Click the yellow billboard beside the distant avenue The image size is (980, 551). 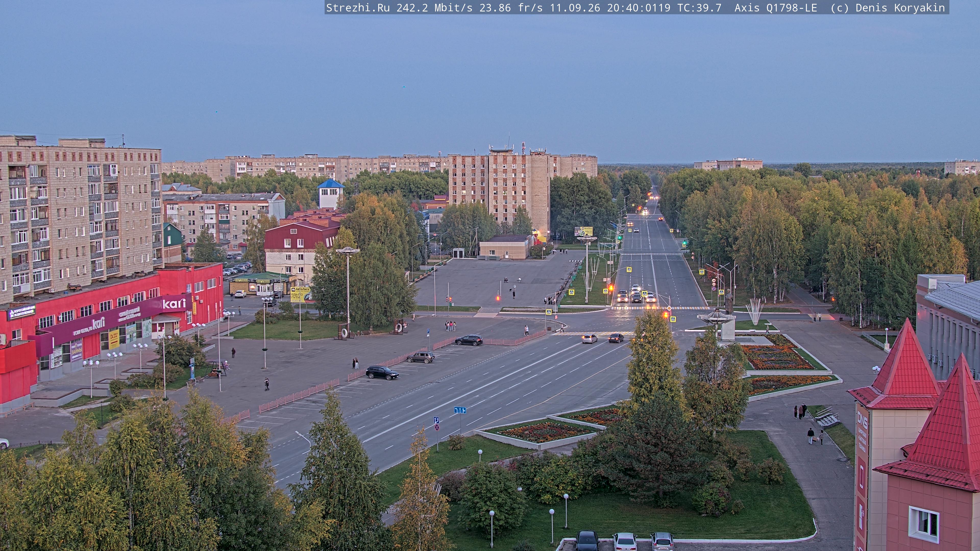584,231
